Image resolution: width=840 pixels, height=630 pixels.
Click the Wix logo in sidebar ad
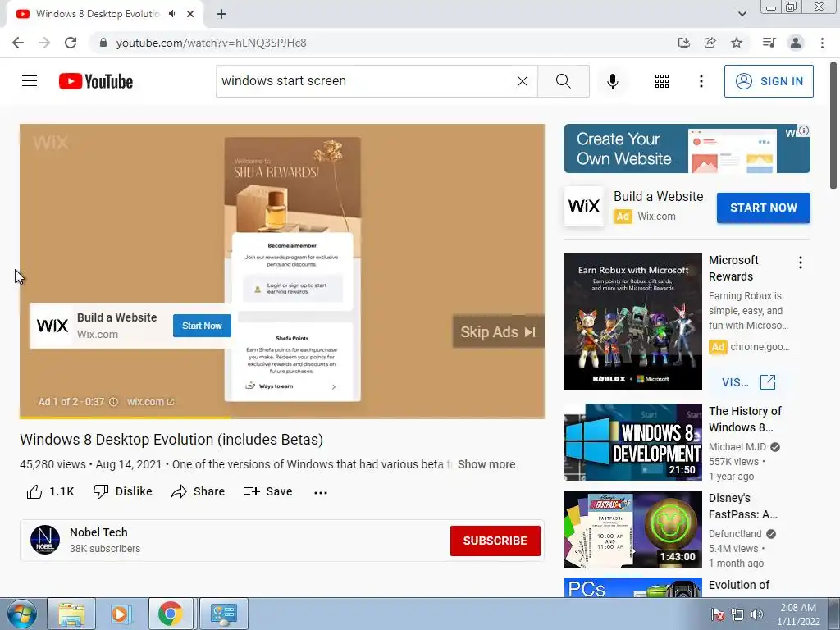point(584,206)
